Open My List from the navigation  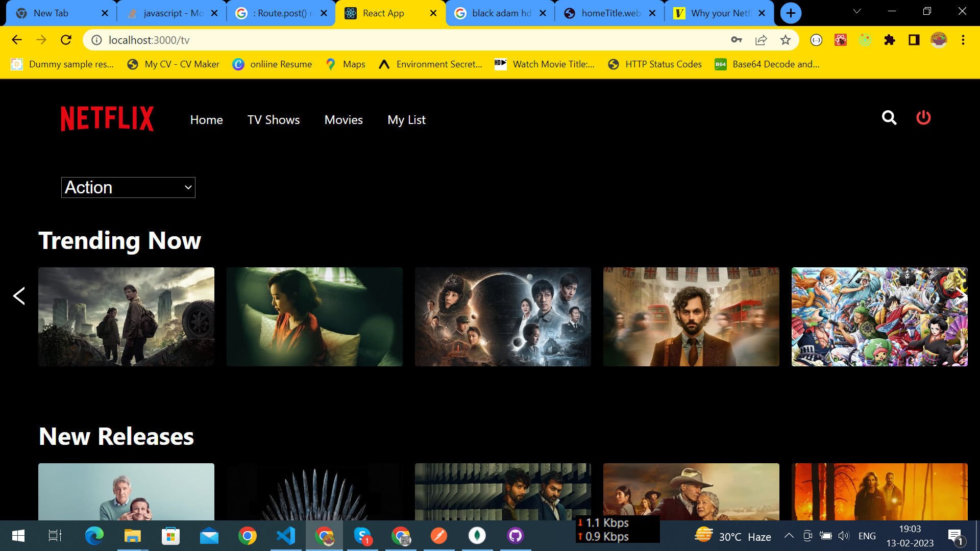tap(406, 120)
